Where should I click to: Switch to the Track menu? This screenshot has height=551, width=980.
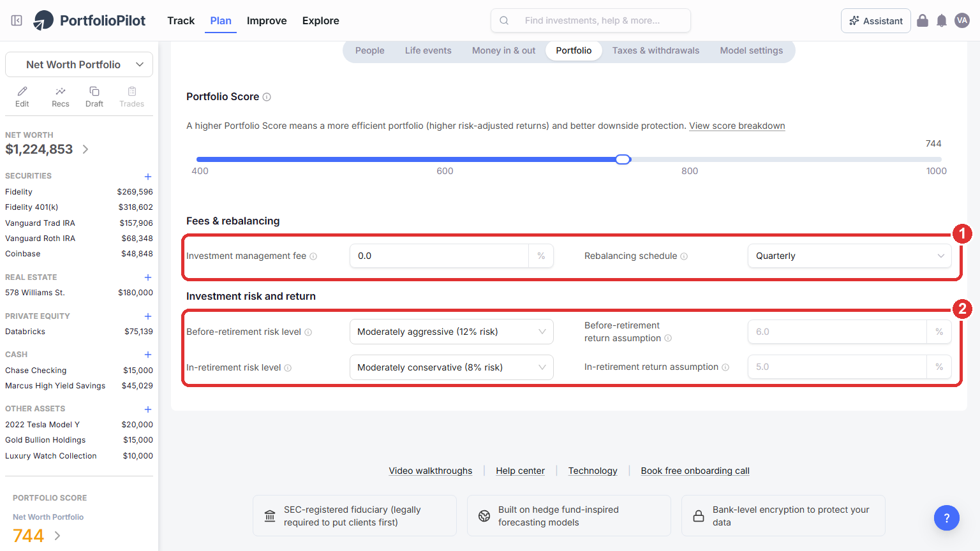(x=181, y=20)
